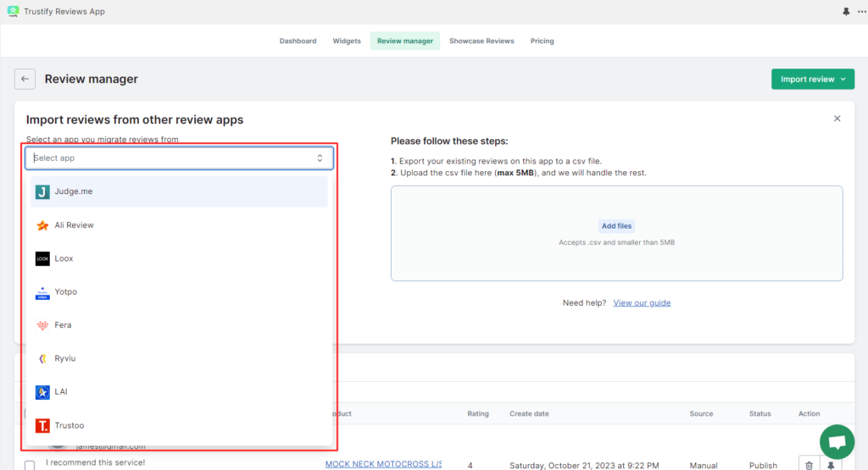Screen dimensions: 868x470
Task: Click the Add files button
Action: pos(616,226)
